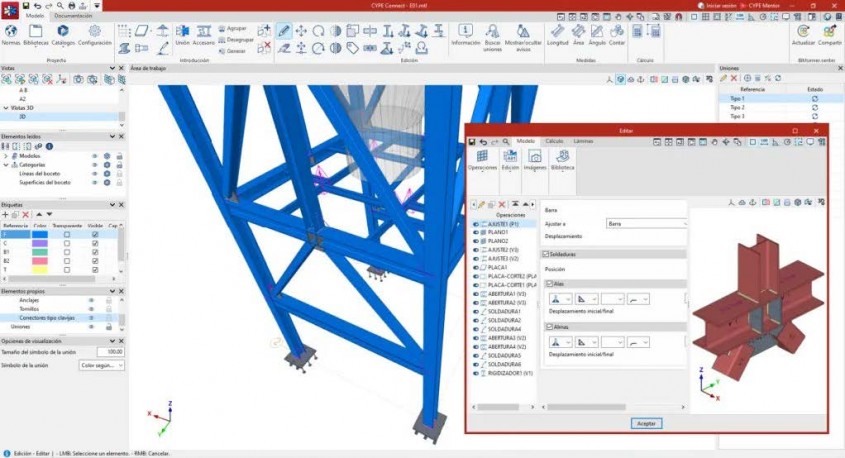Toggle Visible checkbox for label C
The height and width of the screenshot is (458, 845).
point(95,244)
